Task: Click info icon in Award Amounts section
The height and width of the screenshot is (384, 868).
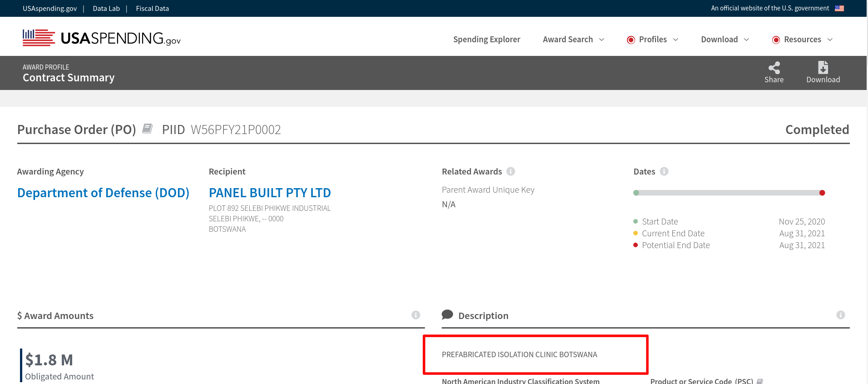Action: (416, 315)
